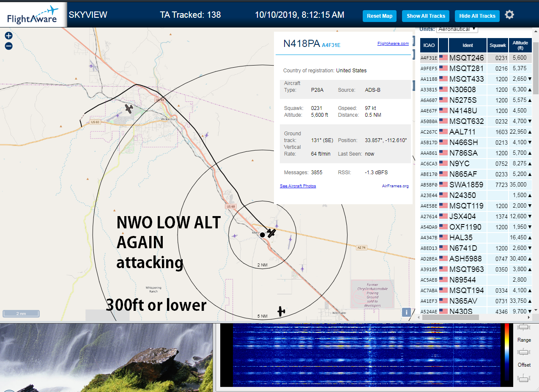Click the Show All Tracks button
This screenshot has height=392, width=539.
426,16
